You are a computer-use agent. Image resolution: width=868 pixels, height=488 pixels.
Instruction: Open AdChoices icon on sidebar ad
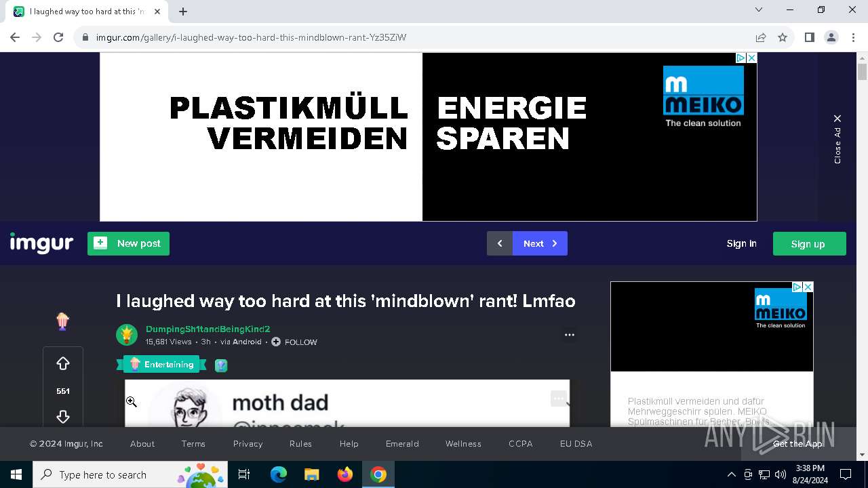(797, 287)
